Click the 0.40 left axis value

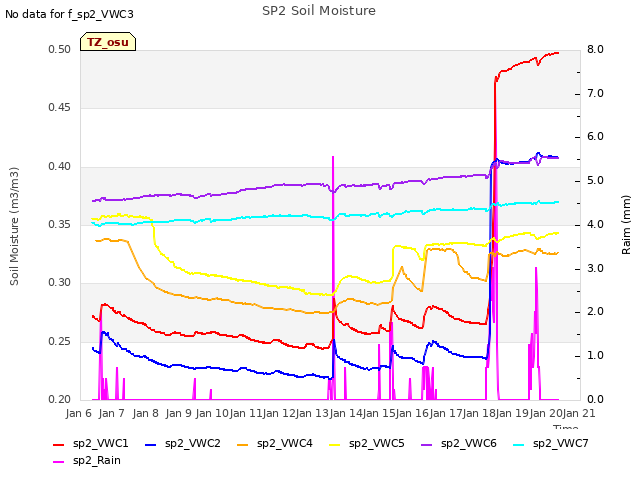pos(60,166)
